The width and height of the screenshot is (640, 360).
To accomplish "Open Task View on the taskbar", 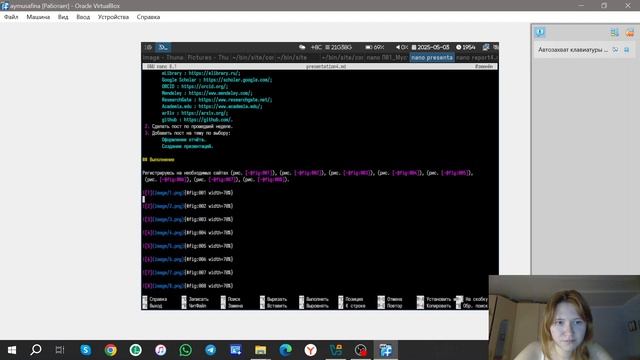I will [x=60, y=350].
